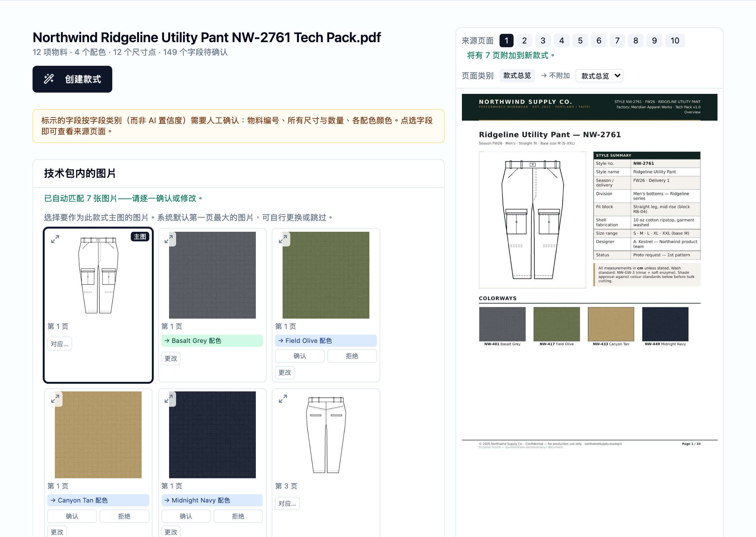Select the page 3 back-view pants thumbnail
This screenshot has height=537, width=756.
(x=326, y=435)
